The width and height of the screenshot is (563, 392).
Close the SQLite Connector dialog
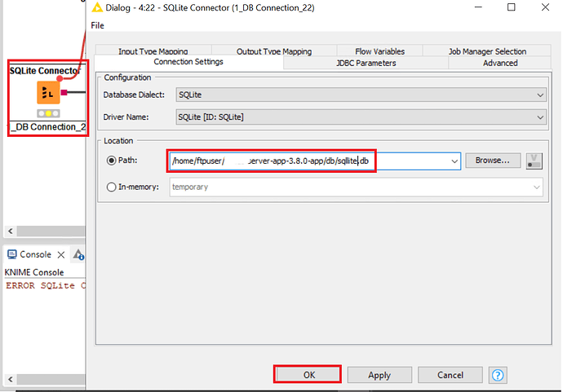pyautogui.click(x=545, y=7)
